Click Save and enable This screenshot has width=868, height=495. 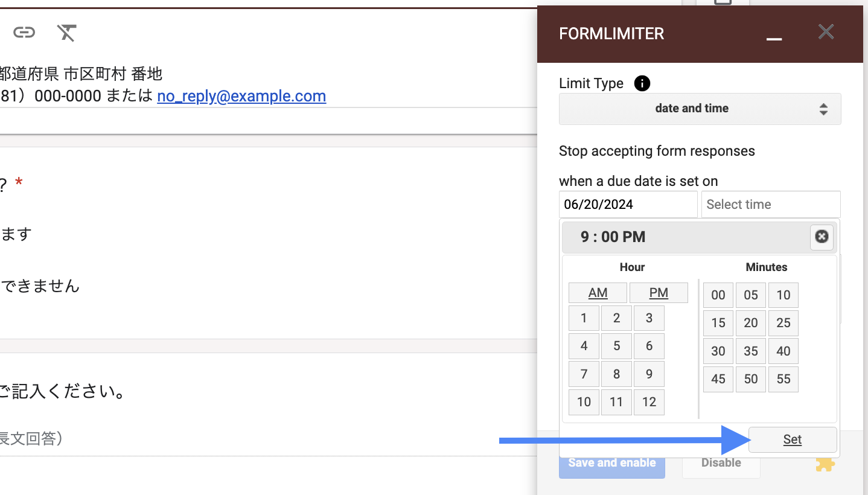(611, 463)
